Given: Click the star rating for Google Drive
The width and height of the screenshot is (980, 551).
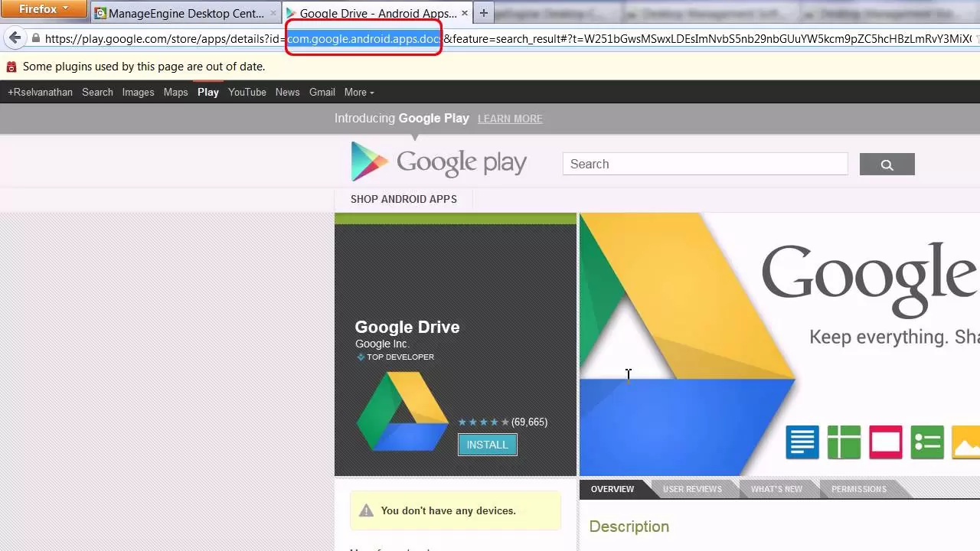Looking at the screenshot, I should click(x=483, y=422).
